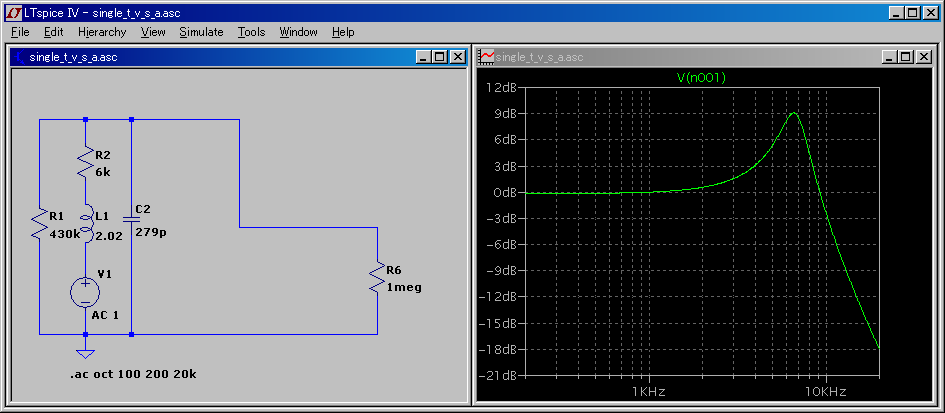Open the Tools menu
This screenshot has width=945, height=413.
251,32
